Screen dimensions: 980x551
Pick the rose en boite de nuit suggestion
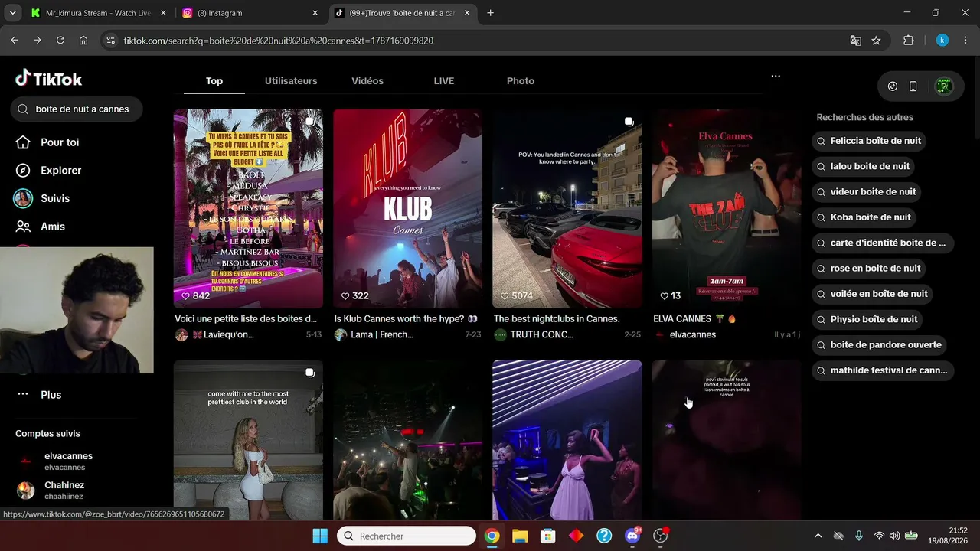(x=869, y=269)
